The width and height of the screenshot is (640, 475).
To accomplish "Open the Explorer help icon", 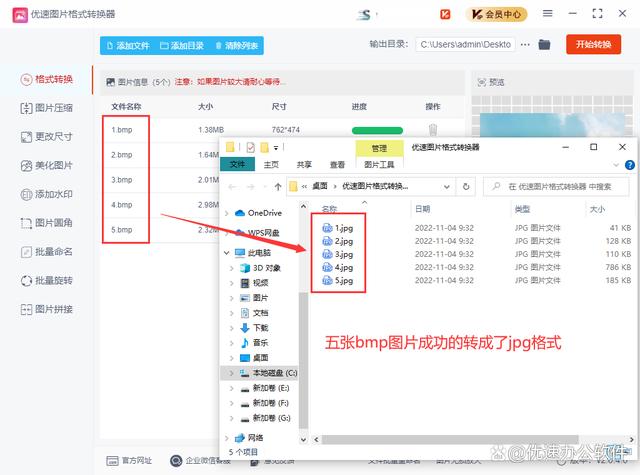I will click(630, 165).
